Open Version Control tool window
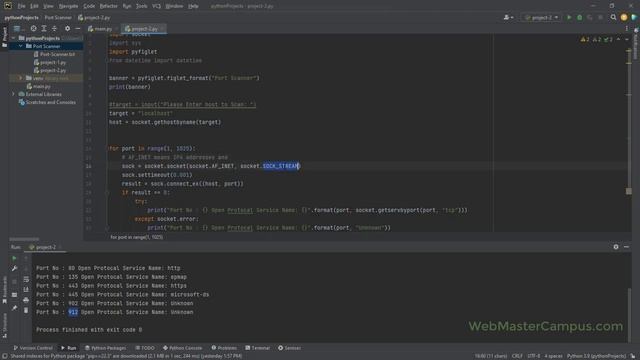 [33, 348]
